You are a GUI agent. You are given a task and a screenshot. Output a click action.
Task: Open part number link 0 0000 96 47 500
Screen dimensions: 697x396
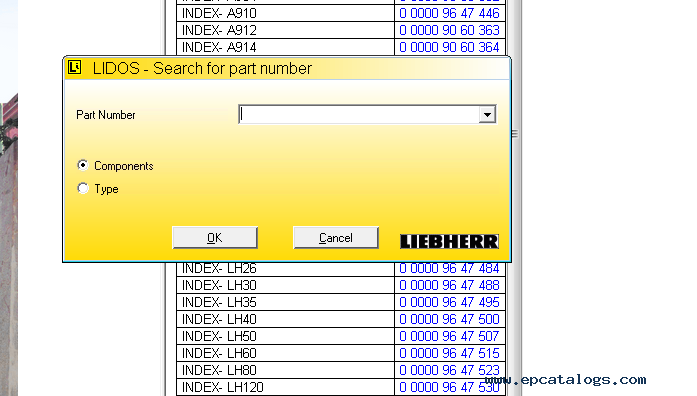449,319
